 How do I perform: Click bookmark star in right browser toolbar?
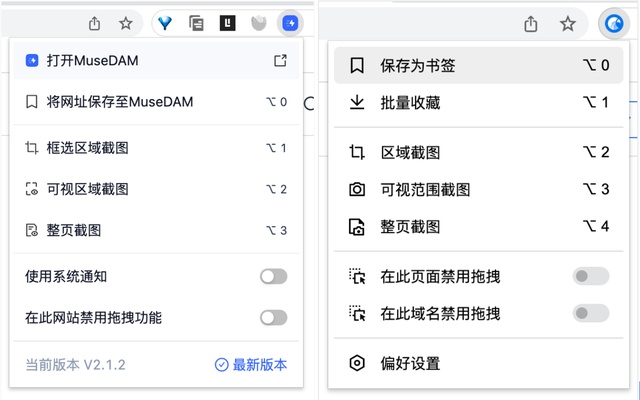click(x=568, y=24)
